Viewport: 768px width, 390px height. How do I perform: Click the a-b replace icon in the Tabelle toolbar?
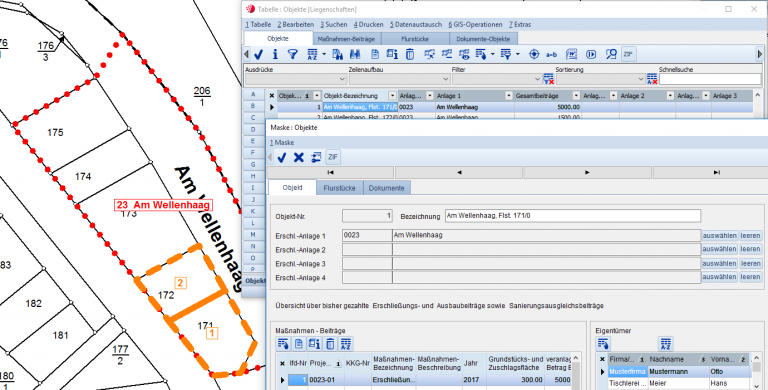click(x=552, y=54)
